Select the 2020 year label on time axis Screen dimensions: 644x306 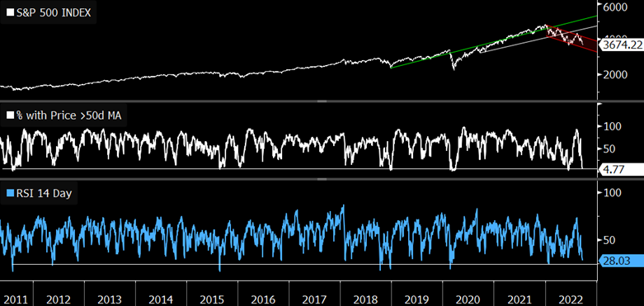point(468,299)
